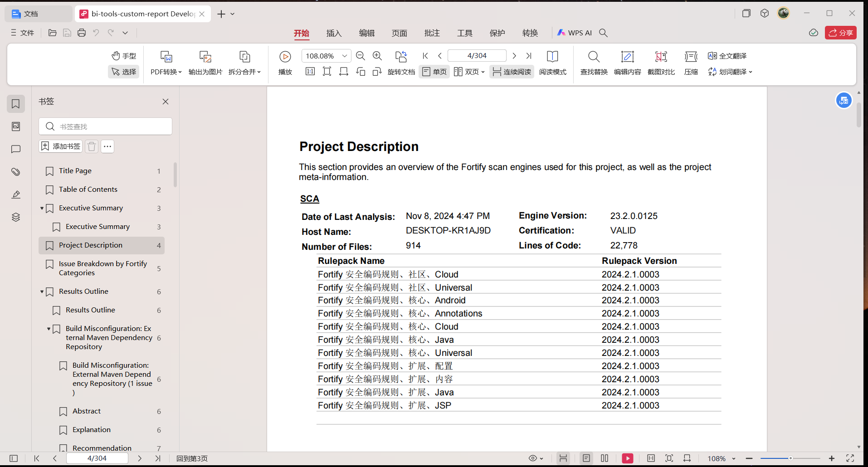Enable 阅读模式 reading mode
Viewport: 868px width, 467px height.
point(552,63)
